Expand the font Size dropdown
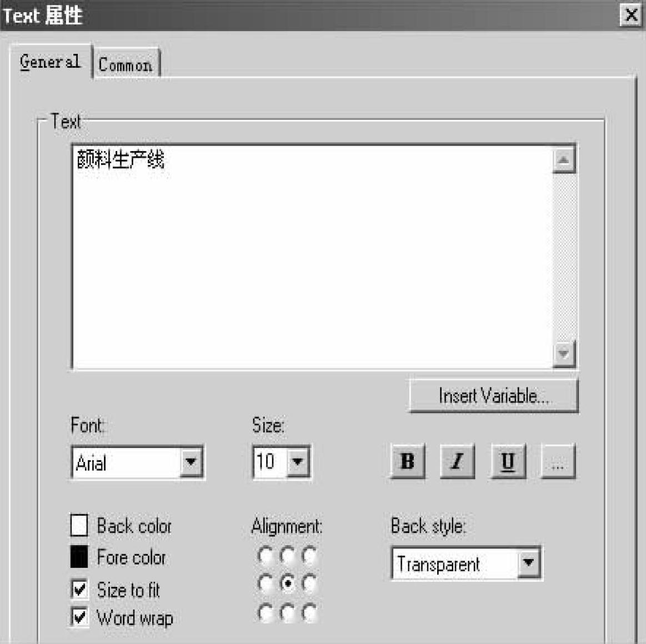Viewport: 646px width, 644px height. click(298, 461)
